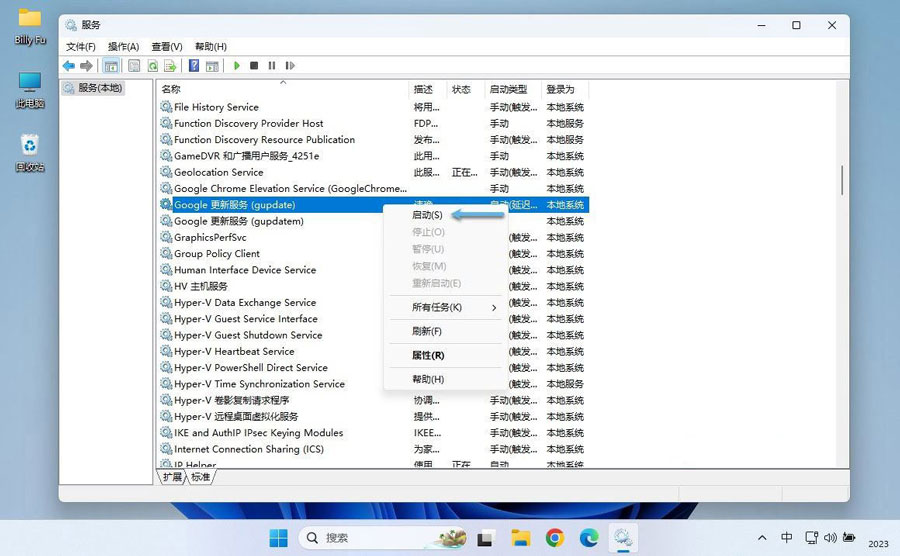Choose 启动(S) in the context menu
Image resolution: width=900 pixels, height=556 pixels.
pos(427,215)
